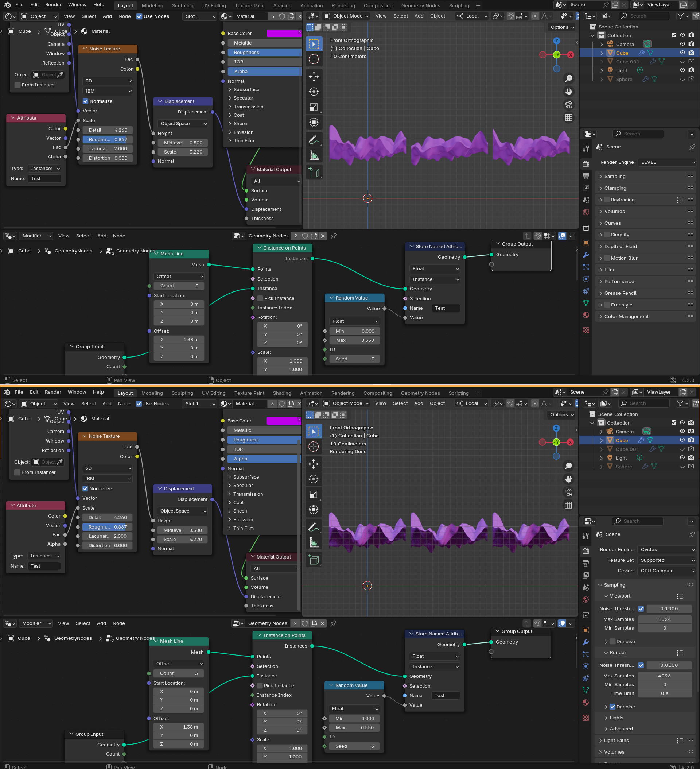Viewport: 700px width, 769px height.
Task: Switch perspective/orthographic grid icon in lower viewport
Action: (x=568, y=505)
